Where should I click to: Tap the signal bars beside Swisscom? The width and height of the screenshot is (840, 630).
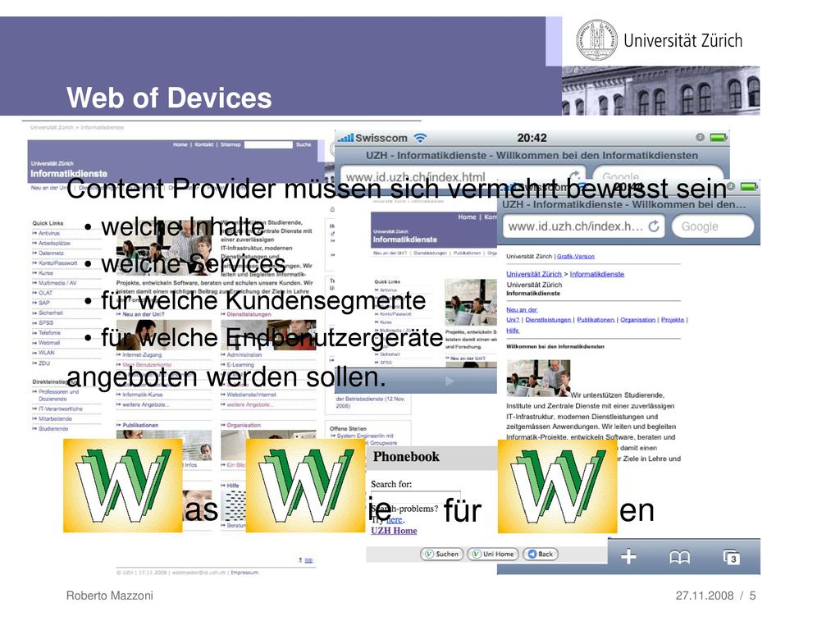pyautogui.click(x=345, y=138)
